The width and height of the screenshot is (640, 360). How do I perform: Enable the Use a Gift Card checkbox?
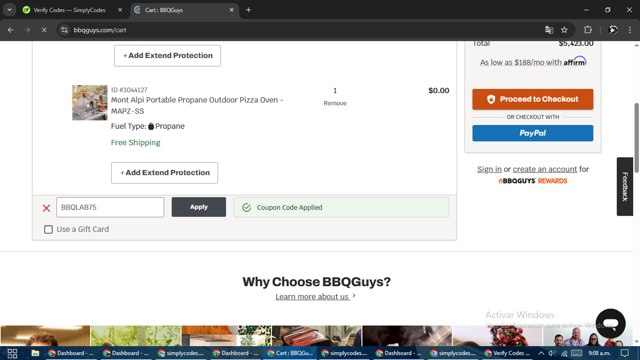click(49, 229)
